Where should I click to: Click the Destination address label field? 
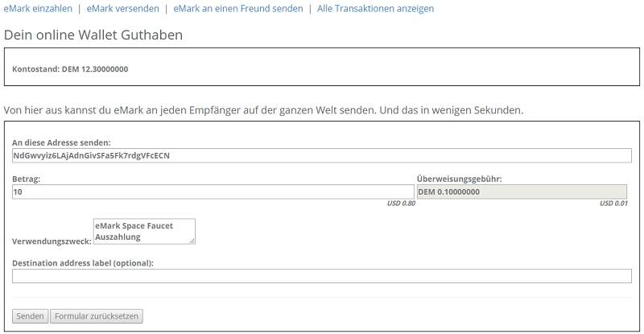click(x=321, y=276)
